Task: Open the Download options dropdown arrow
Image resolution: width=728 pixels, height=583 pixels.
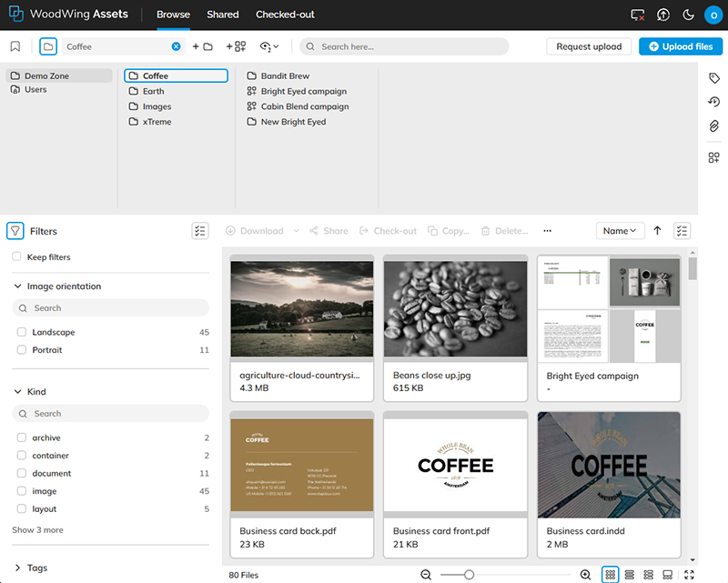Action: click(x=297, y=231)
